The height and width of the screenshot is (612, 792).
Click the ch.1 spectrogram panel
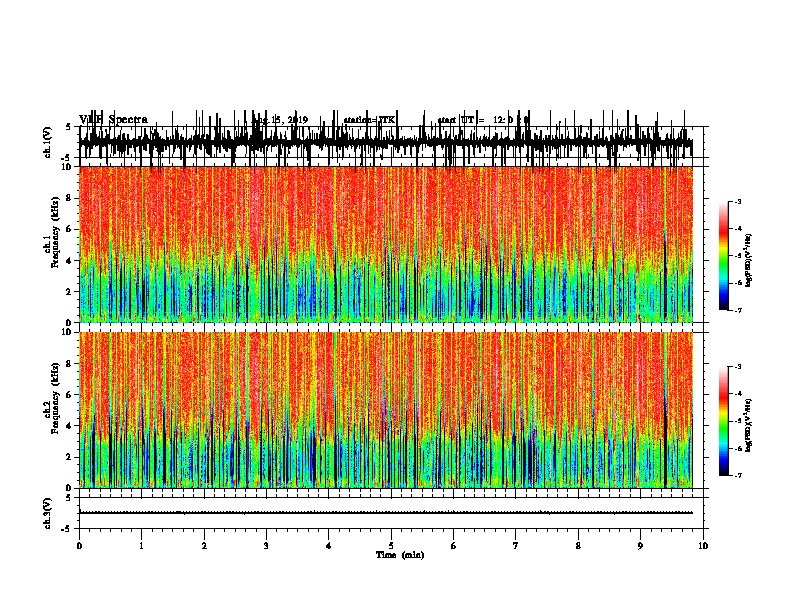[386, 244]
